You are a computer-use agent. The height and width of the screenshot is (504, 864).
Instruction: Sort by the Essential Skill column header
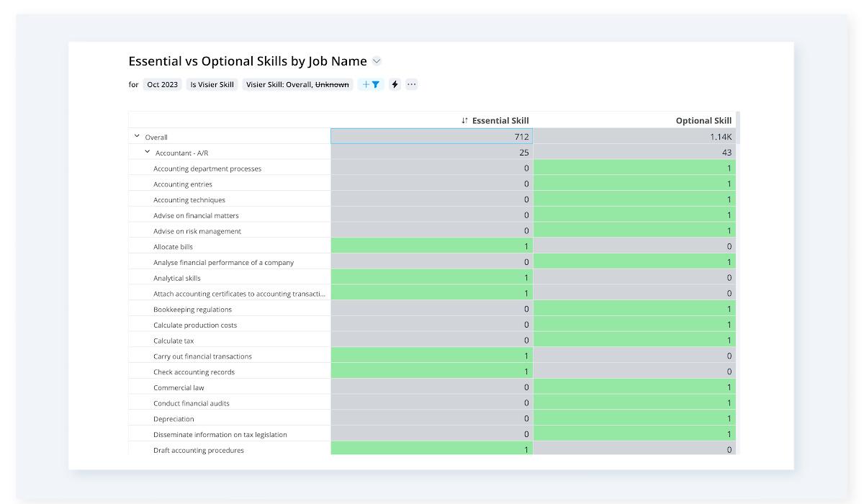pyautogui.click(x=495, y=120)
